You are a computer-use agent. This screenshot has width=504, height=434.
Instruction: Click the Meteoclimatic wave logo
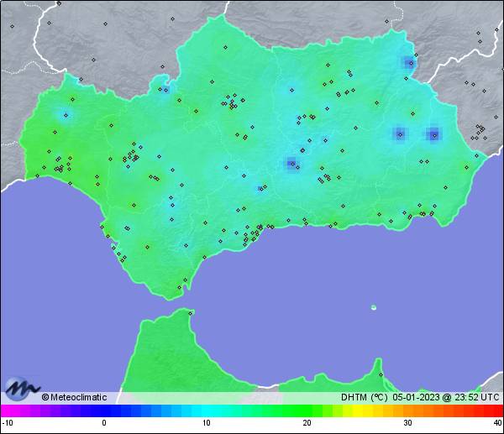[x=23, y=389]
